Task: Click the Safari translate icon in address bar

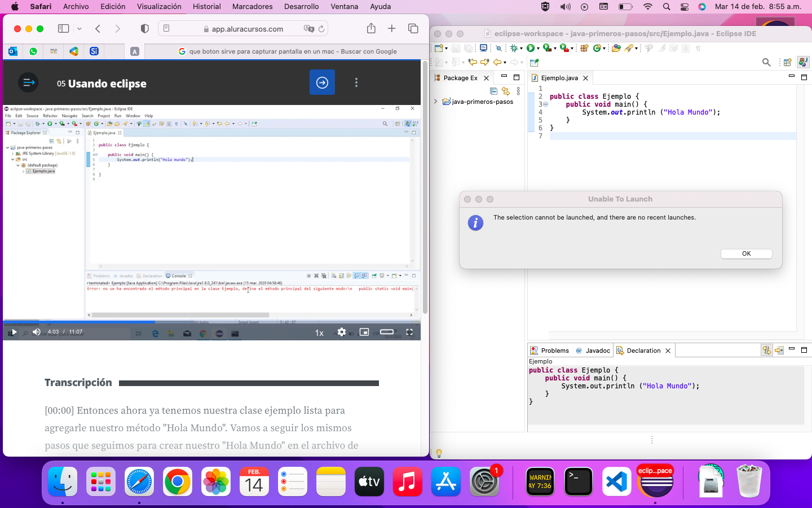Action: coord(308,29)
